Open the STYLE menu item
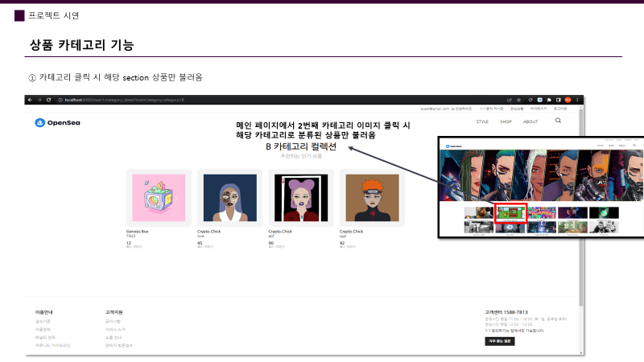This screenshot has height=362, width=644. click(482, 122)
